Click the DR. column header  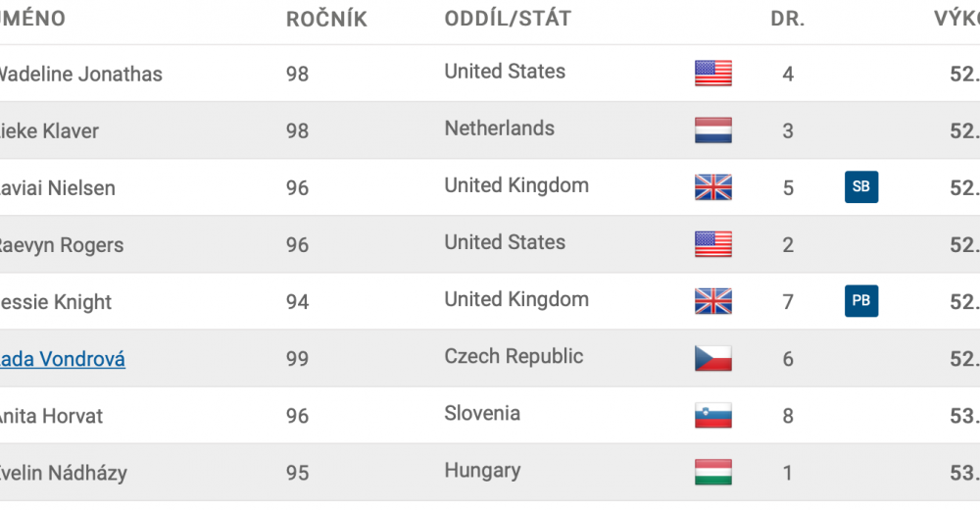(788, 19)
